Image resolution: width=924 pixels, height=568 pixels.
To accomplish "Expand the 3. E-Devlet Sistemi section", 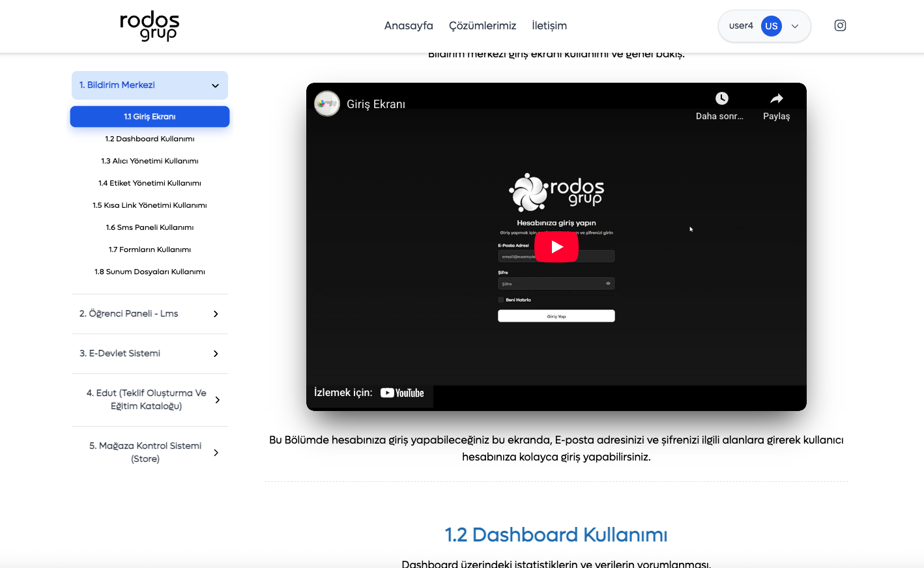I will pos(216,354).
